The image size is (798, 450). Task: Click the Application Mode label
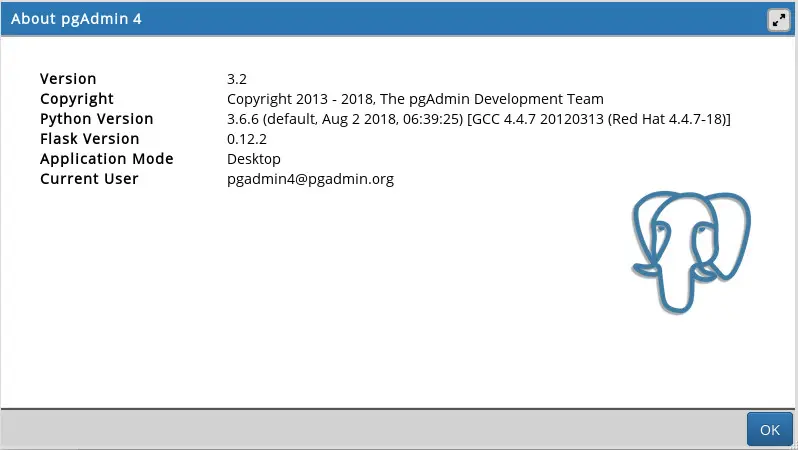[107, 159]
